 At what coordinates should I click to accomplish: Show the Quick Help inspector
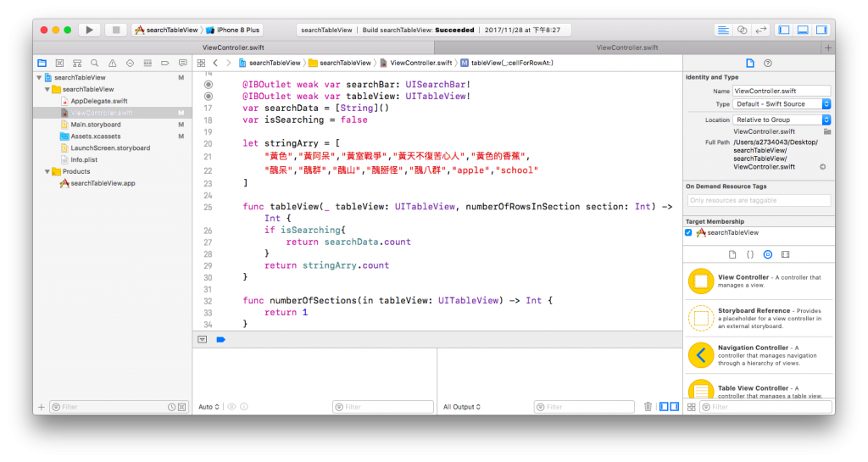click(768, 63)
